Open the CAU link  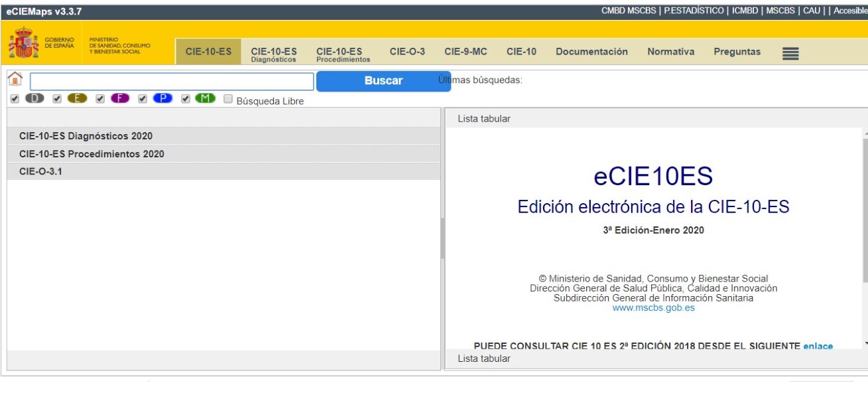click(812, 10)
